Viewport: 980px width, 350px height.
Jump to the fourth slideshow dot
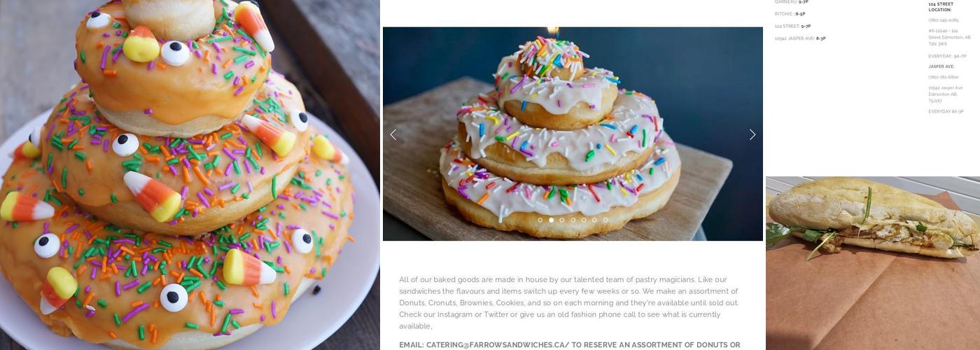point(573,220)
